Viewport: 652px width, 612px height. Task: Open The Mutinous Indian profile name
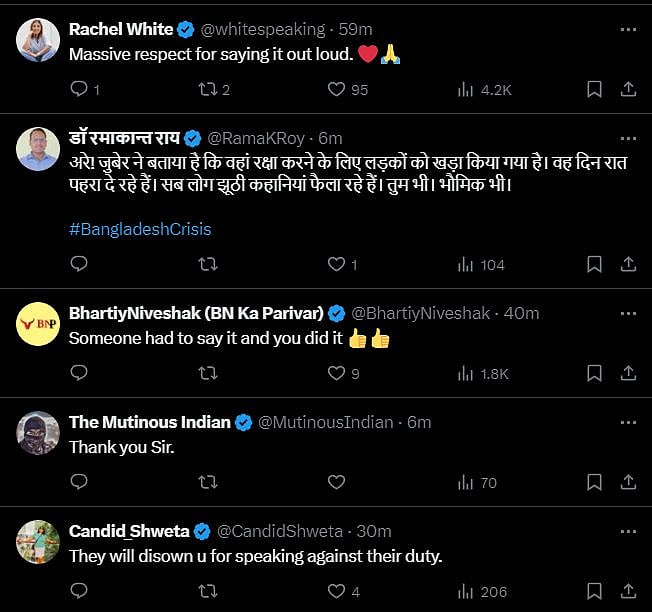tap(149, 422)
